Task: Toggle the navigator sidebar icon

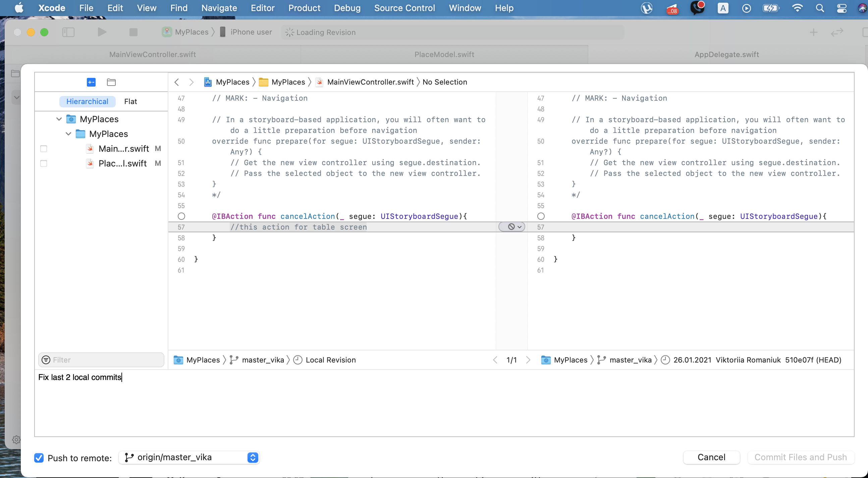Action: coord(68,32)
